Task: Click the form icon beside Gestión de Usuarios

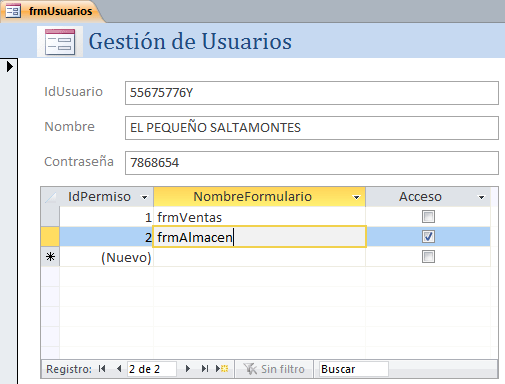Action: (x=60, y=42)
